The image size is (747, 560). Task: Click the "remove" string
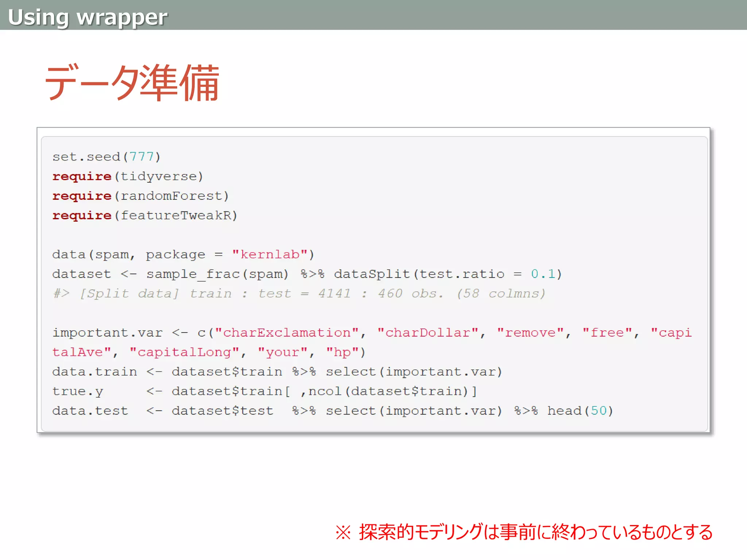(x=530, y=333)
